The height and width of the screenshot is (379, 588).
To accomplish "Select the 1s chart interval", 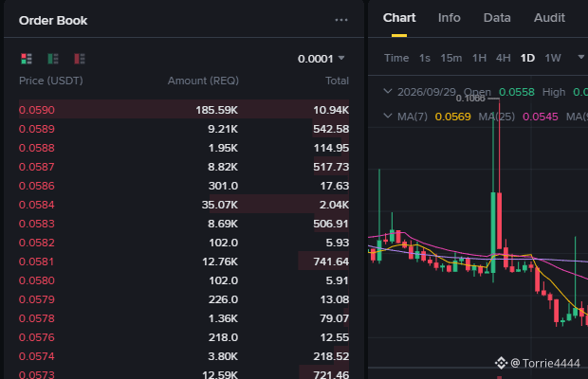I will coord(425,58).
